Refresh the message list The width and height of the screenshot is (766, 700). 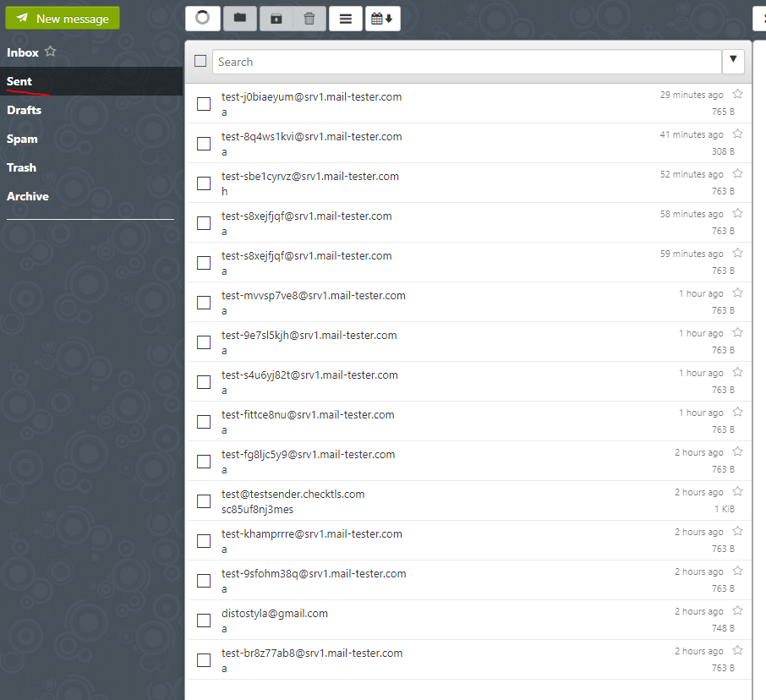click(202, 18)
